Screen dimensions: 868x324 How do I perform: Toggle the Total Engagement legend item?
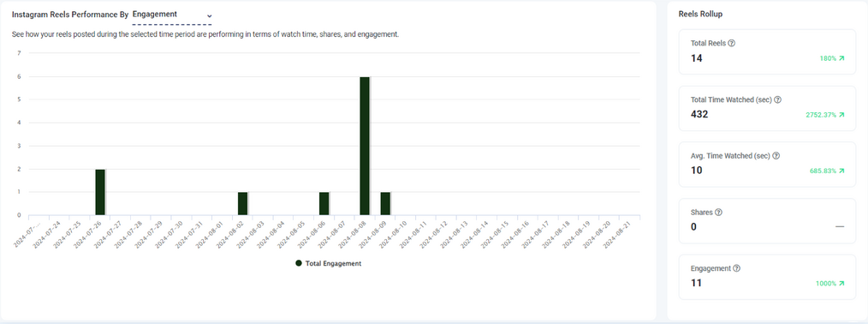tap(328, 264)
